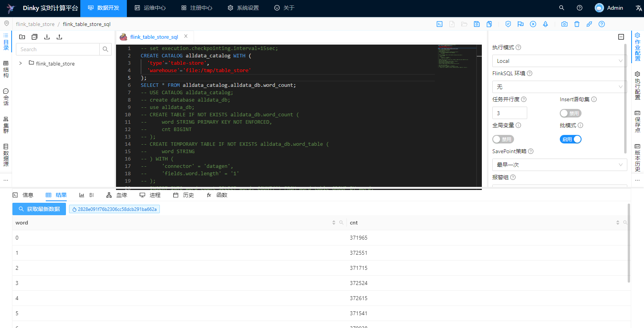The image size is (644, 328).
Task: Click the 任务并行度 number field
Action: pos(509,113)
